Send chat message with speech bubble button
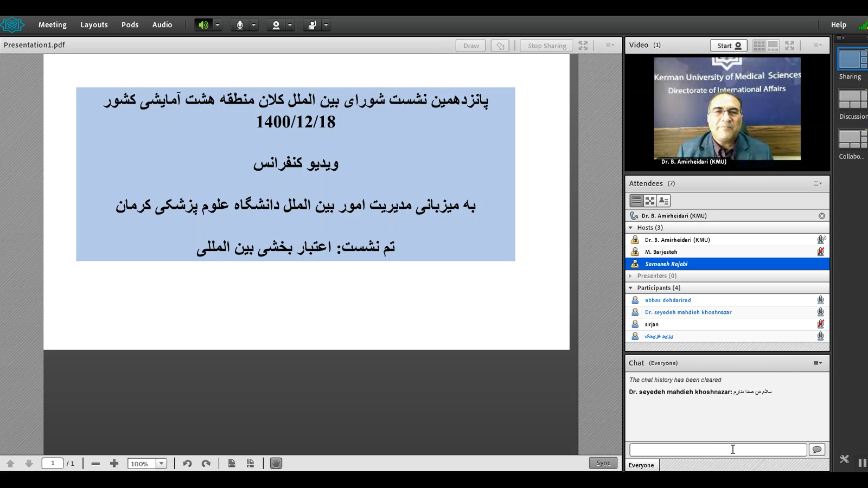This screenshot has width=868, height=488. pyautogui.click(x=817, y=450)
